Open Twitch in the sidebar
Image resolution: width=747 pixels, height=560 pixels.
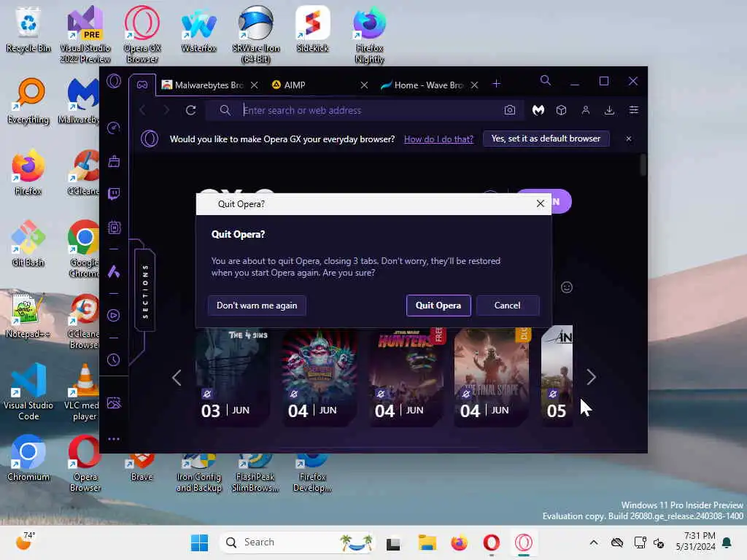(x=114, y=194)
